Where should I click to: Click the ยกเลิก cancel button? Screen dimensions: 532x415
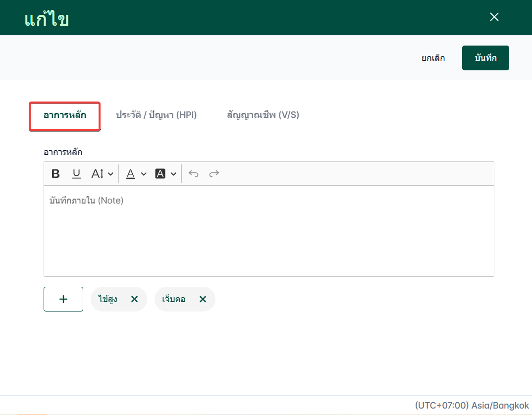[433, 58]
